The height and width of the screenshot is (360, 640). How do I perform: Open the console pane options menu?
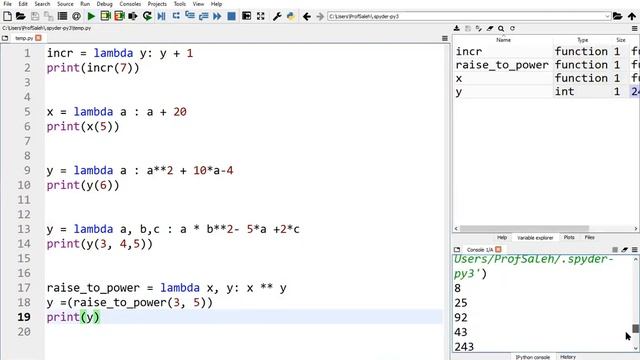635,249
